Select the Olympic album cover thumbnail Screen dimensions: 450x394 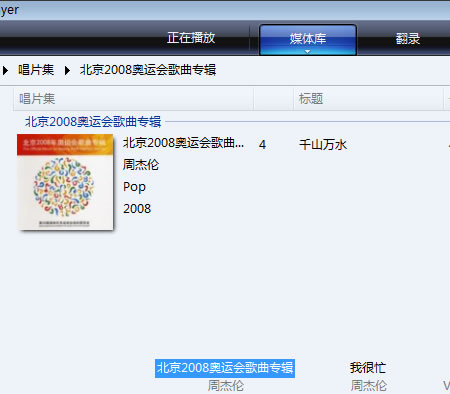pyautogui.click(x=65, y=182)
